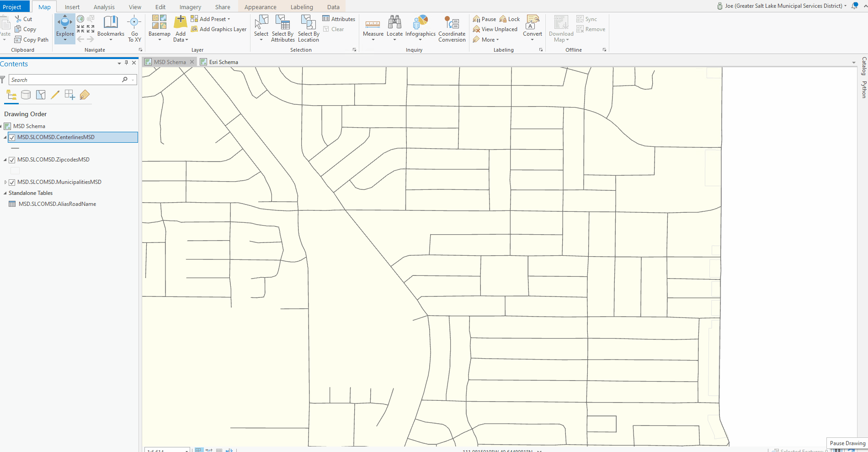The height and width of the screenshot is (452, 868).
Task: Select the MSD Schema map in Contents
Action: [x=29, y=126]
